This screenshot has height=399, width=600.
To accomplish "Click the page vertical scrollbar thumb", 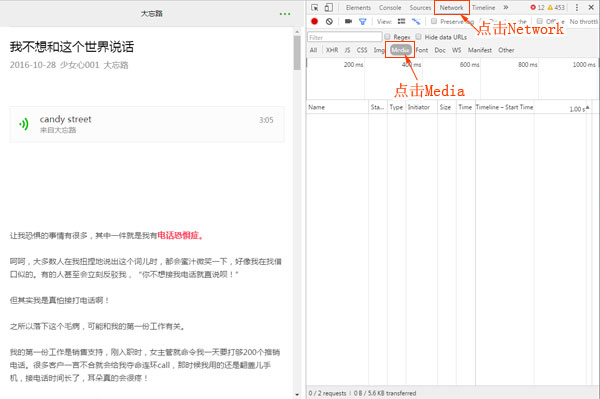I will coord(297,53).
